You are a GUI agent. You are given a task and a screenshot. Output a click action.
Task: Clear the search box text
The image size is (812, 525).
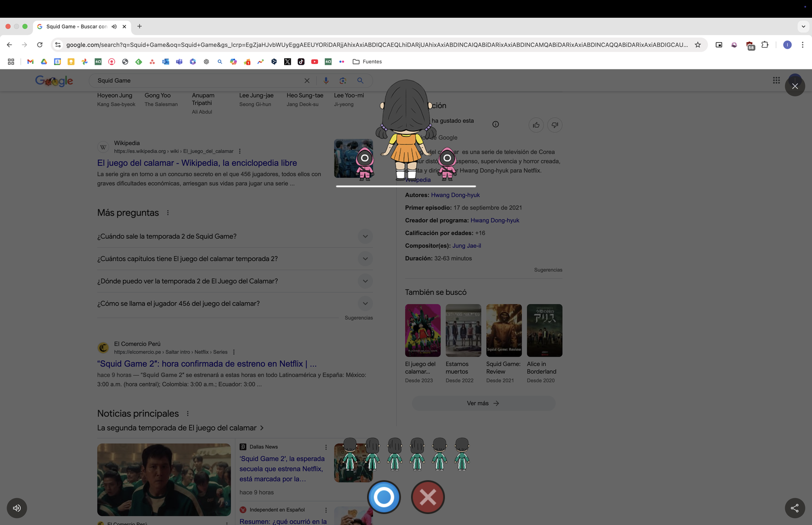tap(307, 81)
